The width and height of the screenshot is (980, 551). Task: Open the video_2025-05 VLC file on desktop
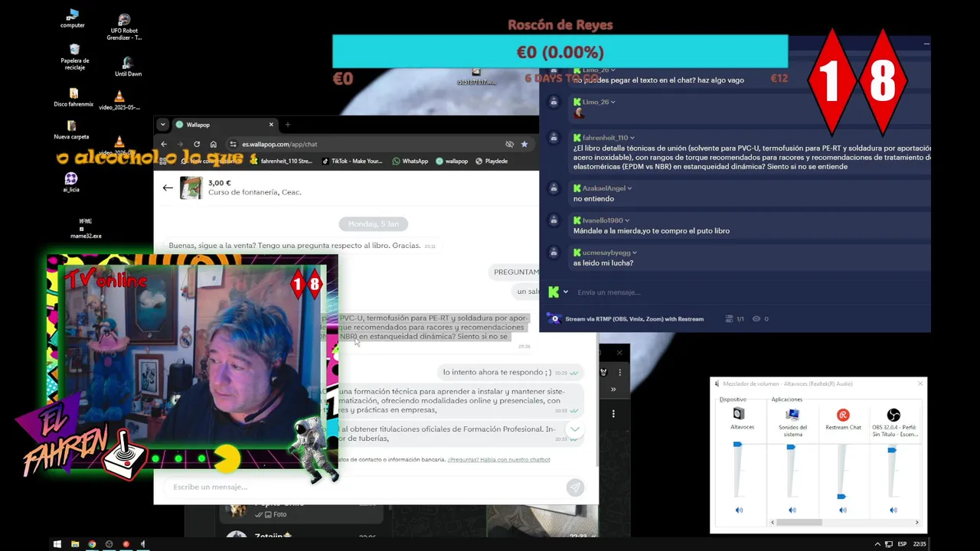point(119,100)
